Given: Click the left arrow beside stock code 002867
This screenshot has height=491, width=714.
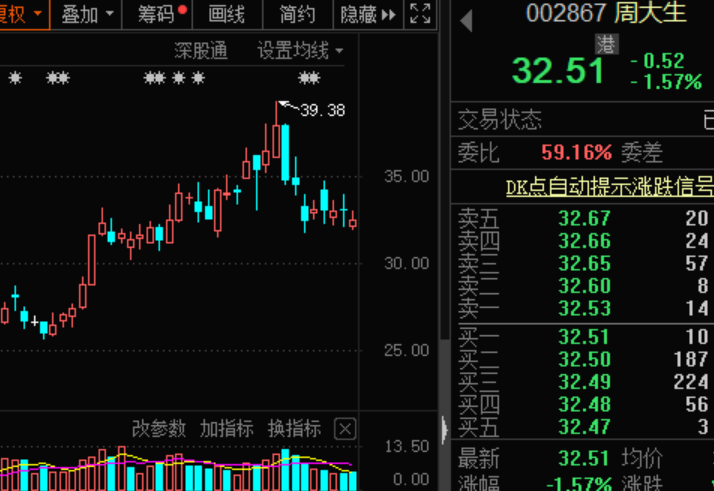Looking at the screenshot, I should (x=468, y=17).
